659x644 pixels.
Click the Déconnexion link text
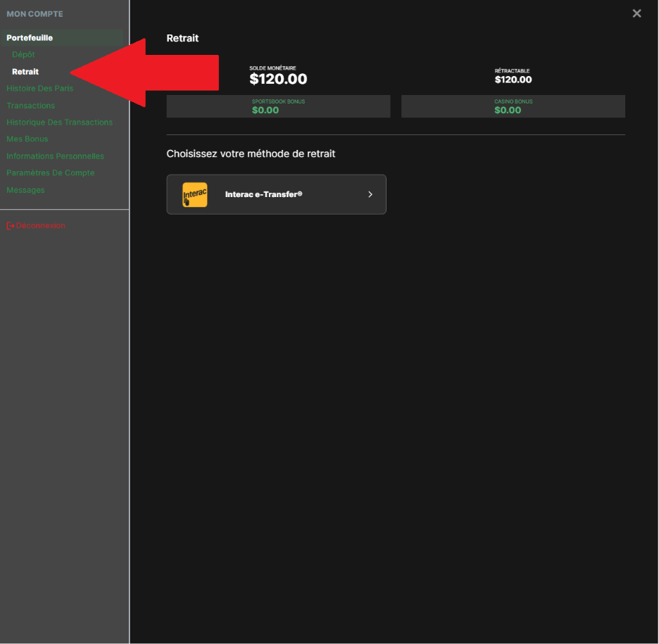pos(41,226)
